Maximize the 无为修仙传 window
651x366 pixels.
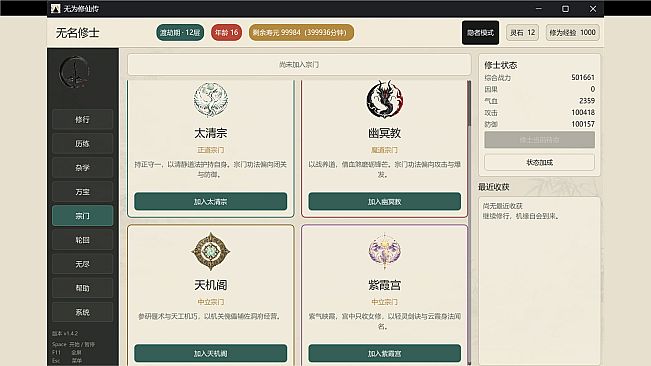click(x=565, y=8)
